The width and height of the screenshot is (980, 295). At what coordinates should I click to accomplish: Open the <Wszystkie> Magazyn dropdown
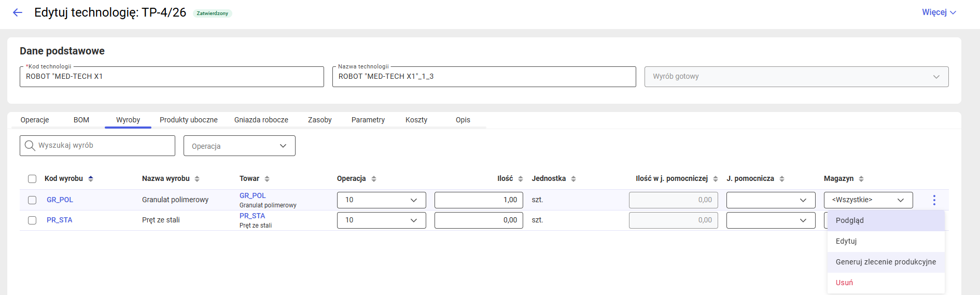pos(869,200)
